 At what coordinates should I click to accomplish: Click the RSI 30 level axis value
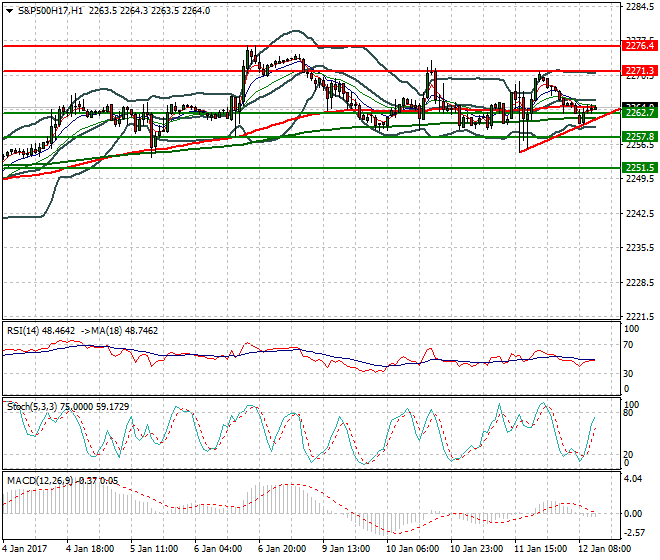tap(628, 374)
